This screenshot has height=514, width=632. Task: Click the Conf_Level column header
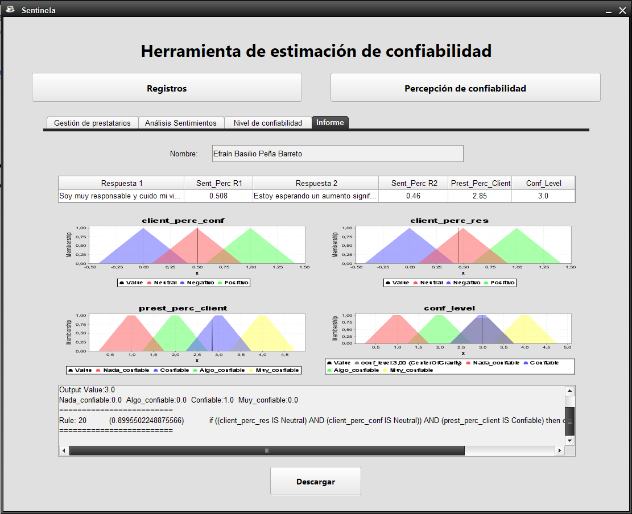coord(543,183)
